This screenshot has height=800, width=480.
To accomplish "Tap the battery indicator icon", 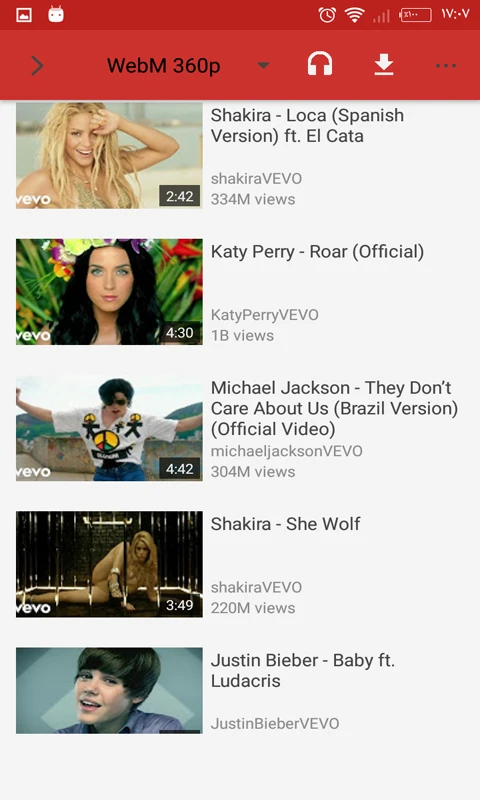I will click(x=416, y=15).
